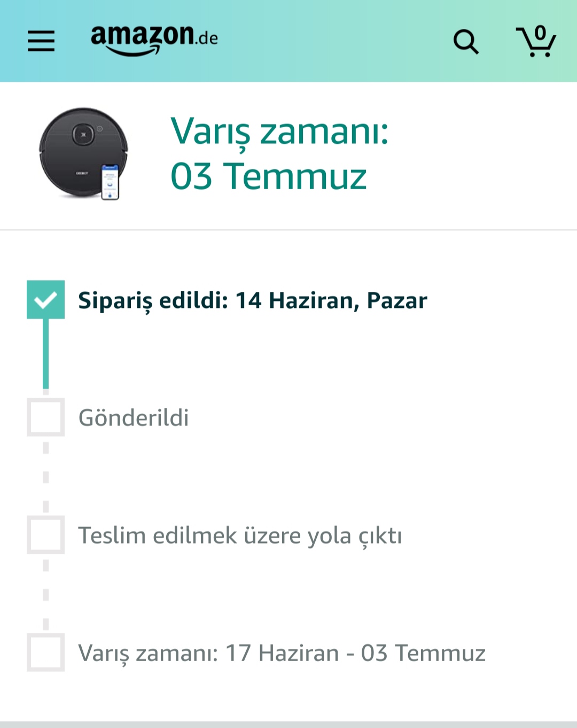Toggle the checked Sipariş edildi checkbox
Screen dimensions: 577x728
pyautogui.click(x=46, y=299)
